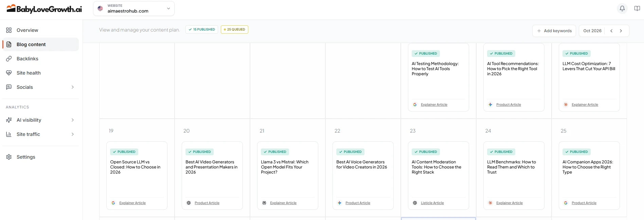Open AI Companion Apps 2026 article
Viewport: 644px width, 220px height.
coord(589,176)
